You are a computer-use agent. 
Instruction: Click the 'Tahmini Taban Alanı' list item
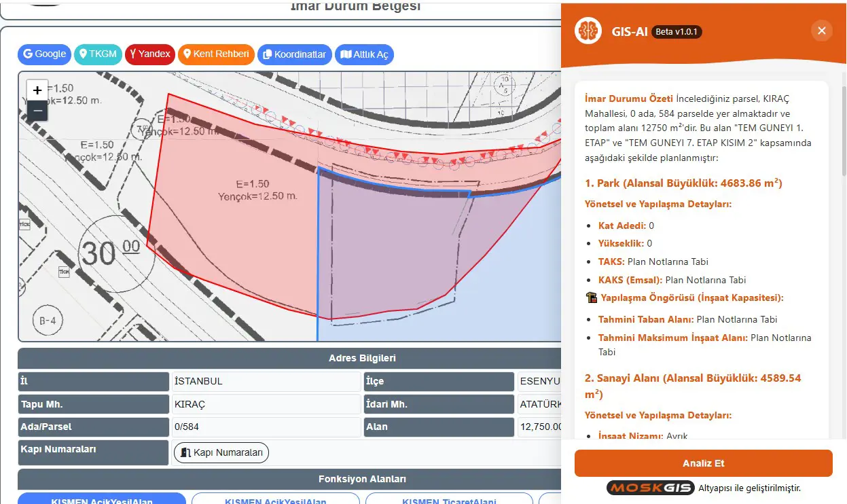tap(687, 319)
